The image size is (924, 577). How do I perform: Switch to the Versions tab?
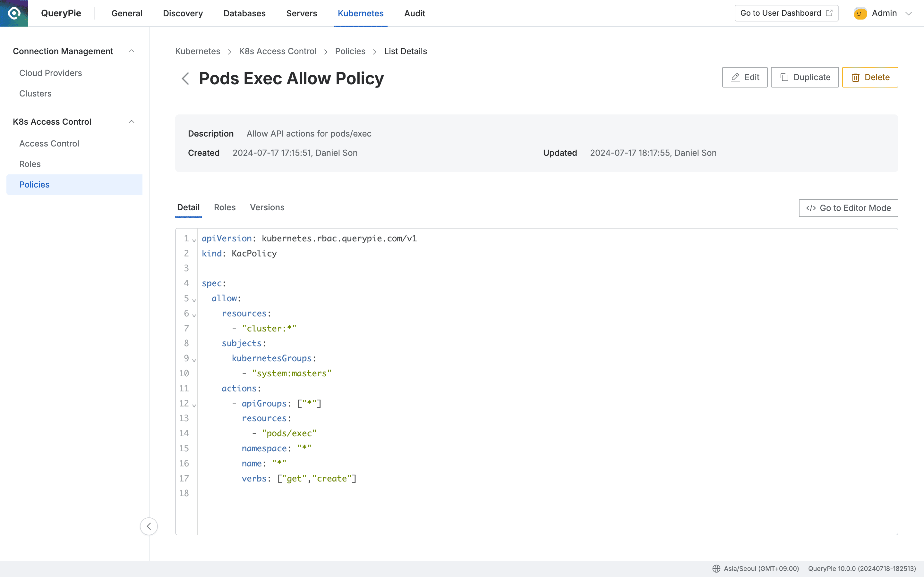(x=267, y=207)
